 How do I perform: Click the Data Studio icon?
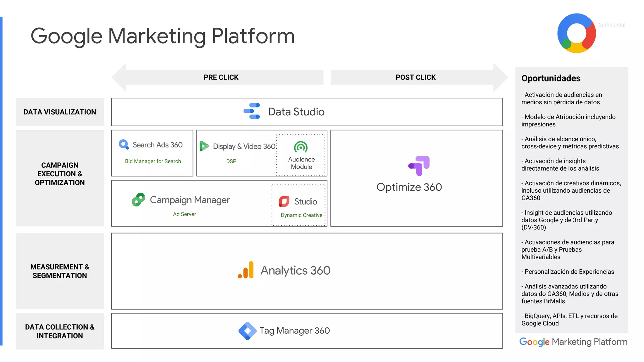pos(252,111)
